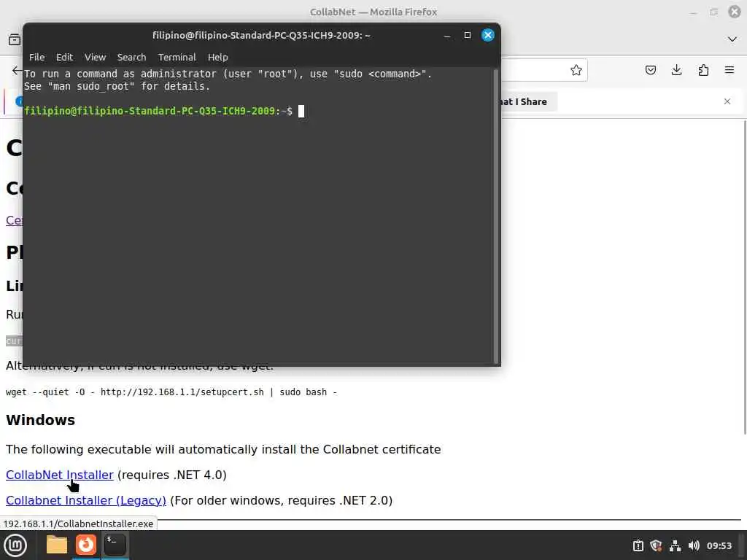Click the Firefox page vertical scrollbar

(x=745, y=276)
